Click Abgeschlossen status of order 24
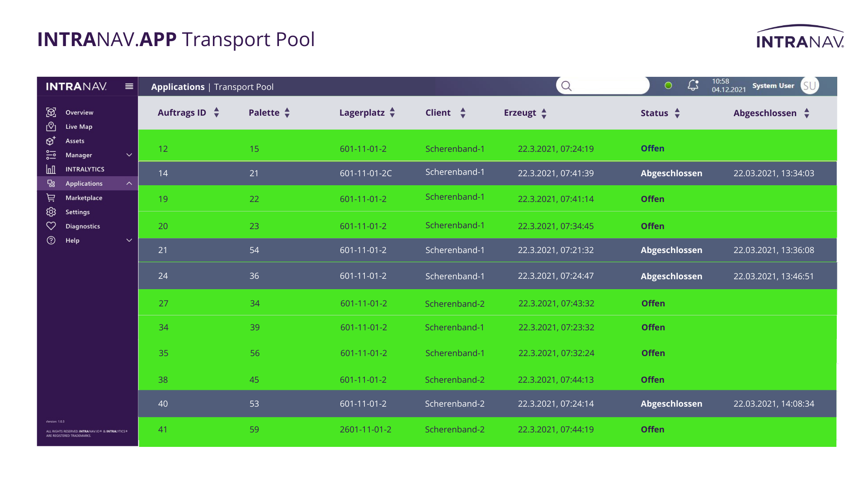 (671, 276)
